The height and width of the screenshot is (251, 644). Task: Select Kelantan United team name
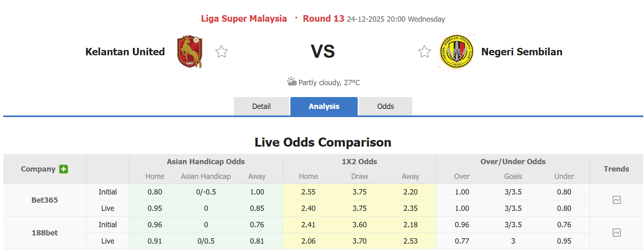pos(125,52)
